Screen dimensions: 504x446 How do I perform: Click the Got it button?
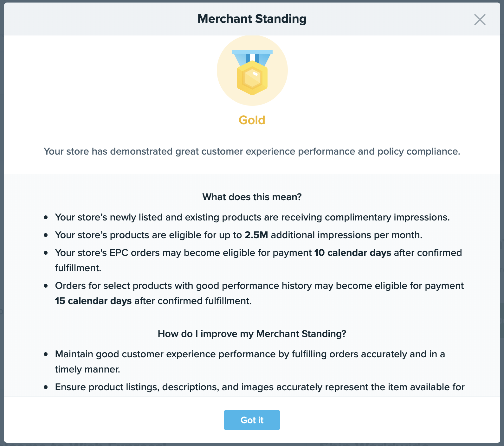[x=252, y=420]
